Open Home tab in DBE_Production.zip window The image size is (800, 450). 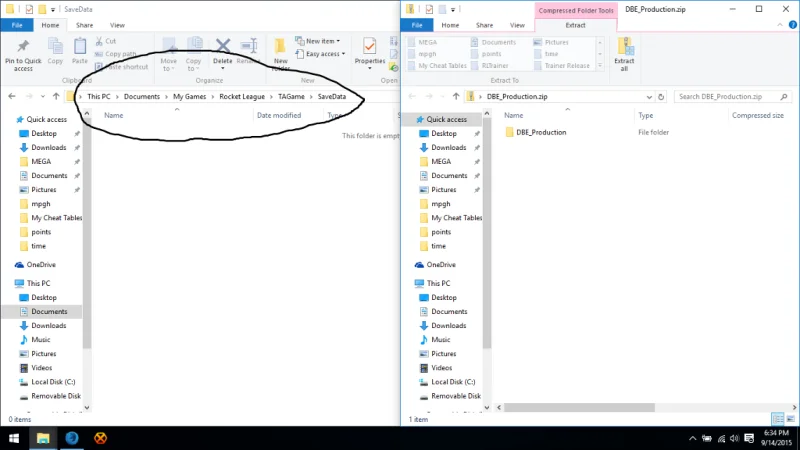pos(450,25)
